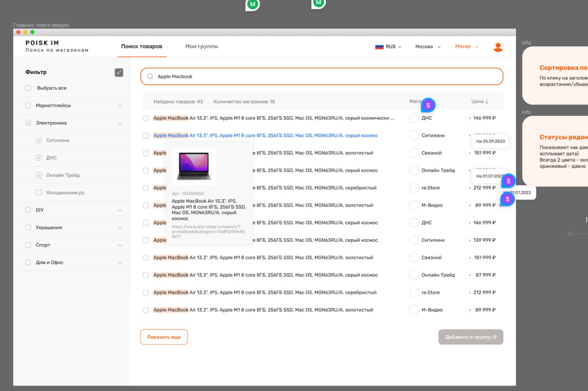Select the checkbox of the blue-highlighted product row
The width and height of the screenshot is (588, 391).
click(x=146, y=136)
